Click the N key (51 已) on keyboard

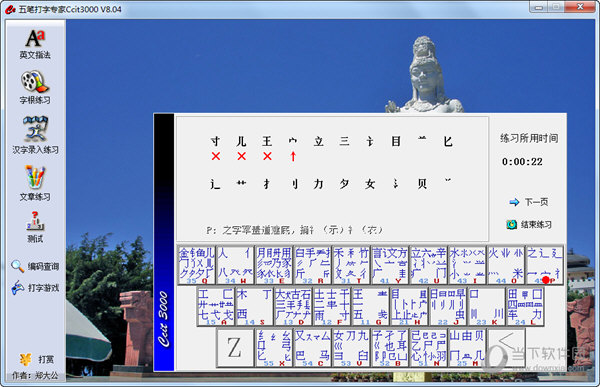pyautogui.click(x=428, y=348)
